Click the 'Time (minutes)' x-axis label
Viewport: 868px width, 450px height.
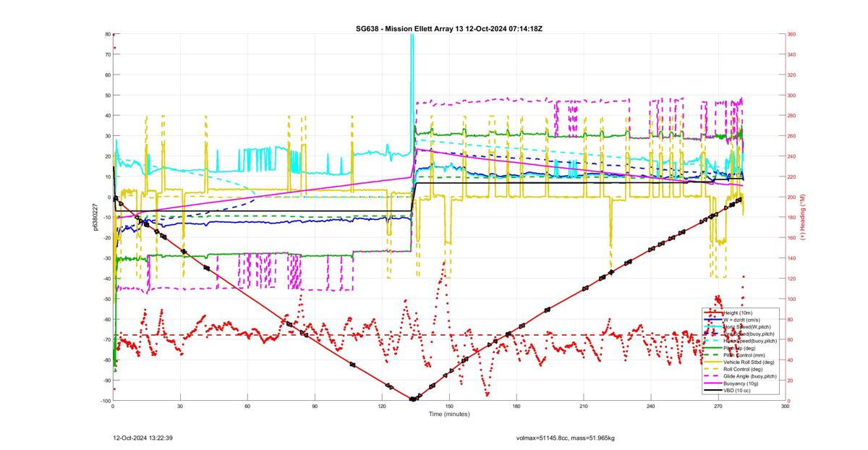(x=448, y=415)
